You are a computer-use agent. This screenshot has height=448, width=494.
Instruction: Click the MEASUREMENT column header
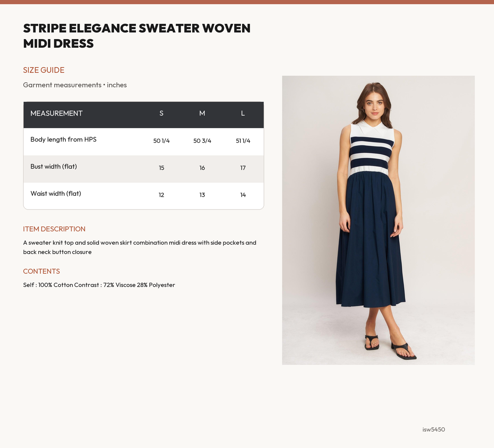pos(56,113)
